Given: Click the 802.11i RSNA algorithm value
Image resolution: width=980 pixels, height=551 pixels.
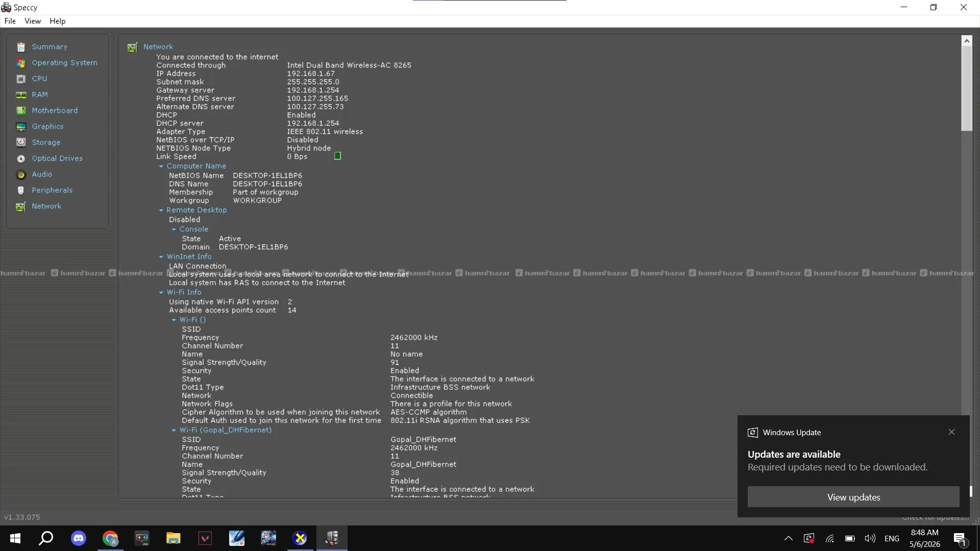Looking at the screenshot, I should tap(460, 421).
